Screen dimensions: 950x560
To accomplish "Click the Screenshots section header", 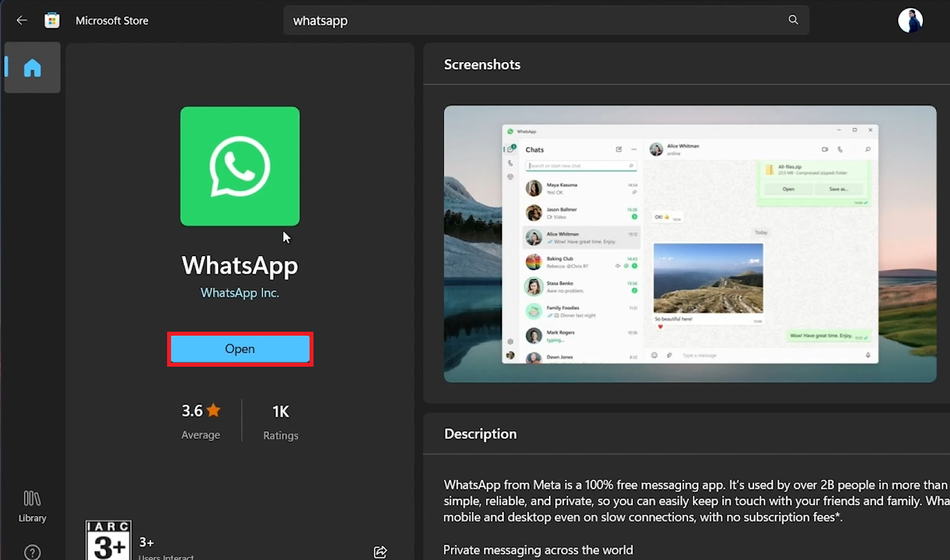I will point(482,64).
